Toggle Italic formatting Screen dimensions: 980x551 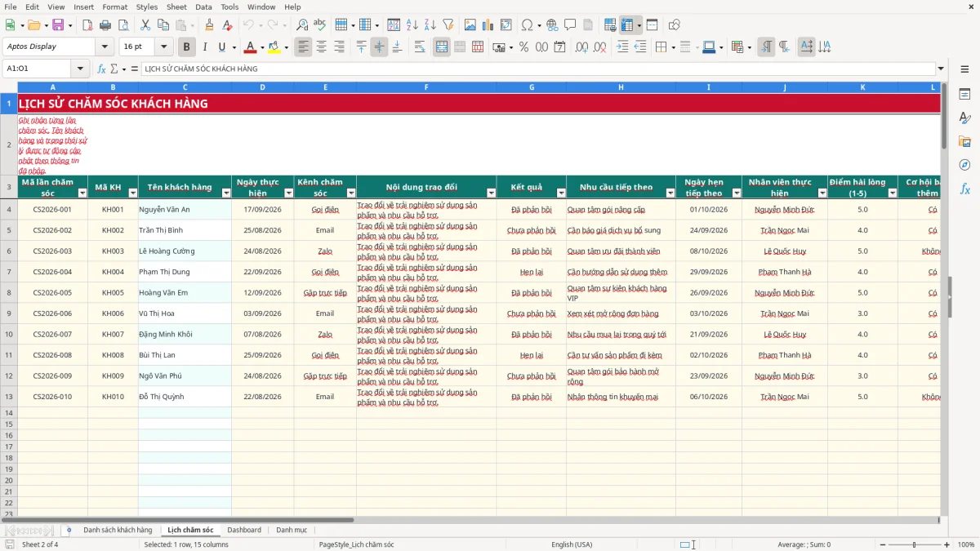[x=204, y=47]
